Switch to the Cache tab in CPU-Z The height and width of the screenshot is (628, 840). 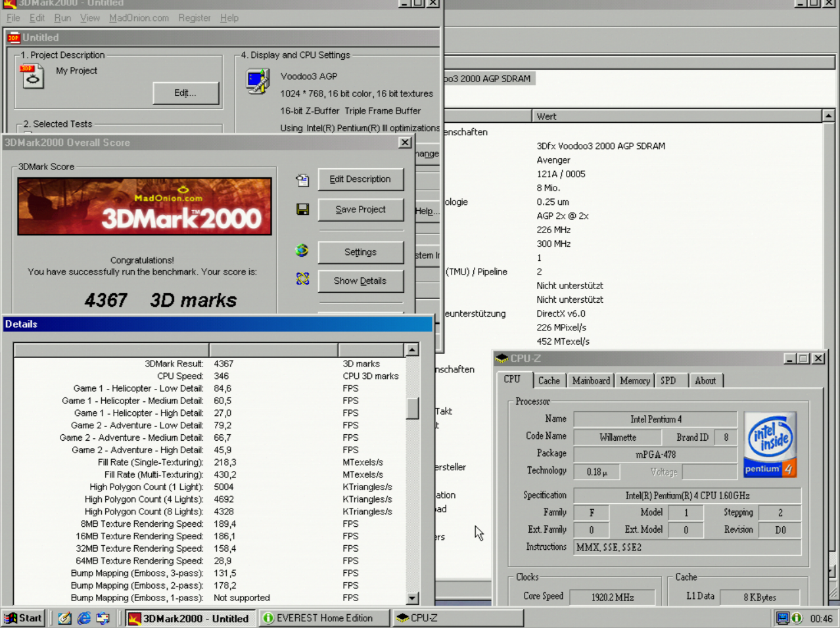(549, 380)
